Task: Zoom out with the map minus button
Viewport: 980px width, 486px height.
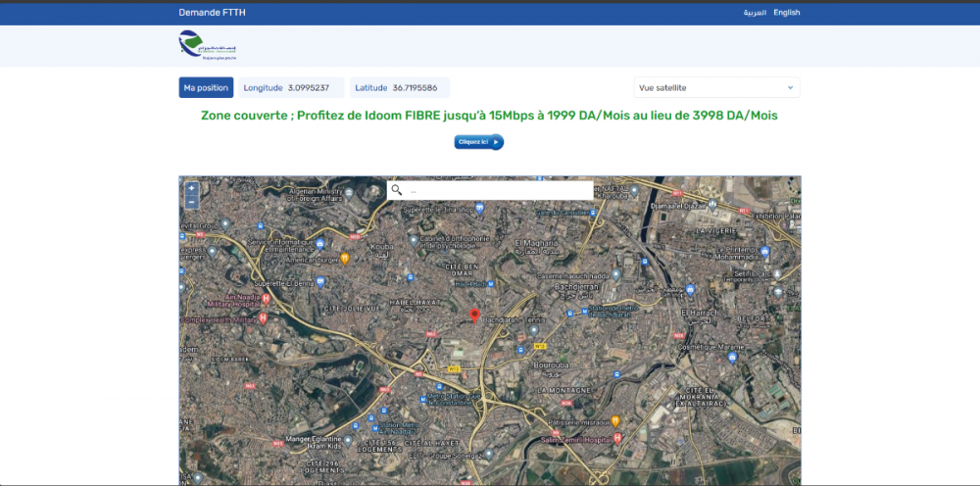Action: [191, 201]
